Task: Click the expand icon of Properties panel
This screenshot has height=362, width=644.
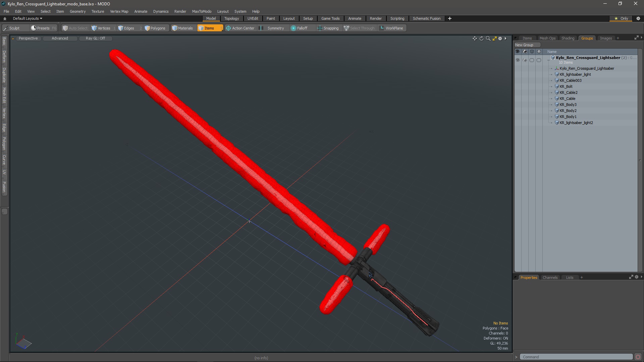Action: pos(631,277)
